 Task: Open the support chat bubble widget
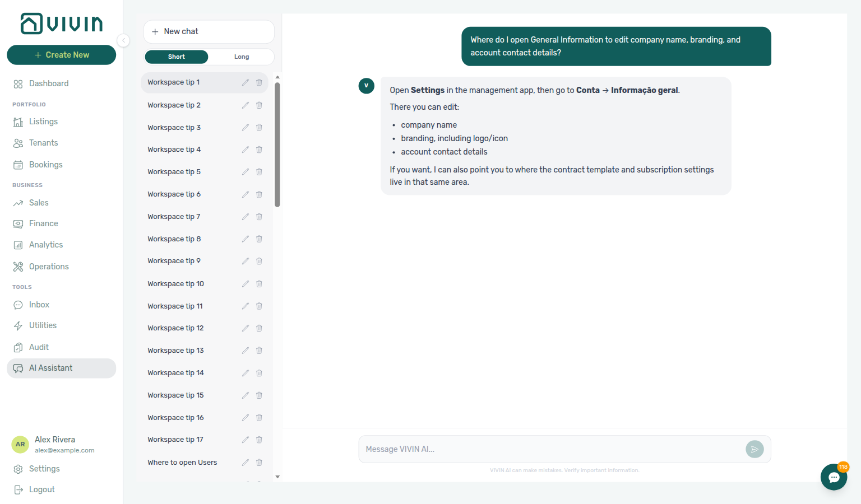pyautogui.click(x=834, y=477)
